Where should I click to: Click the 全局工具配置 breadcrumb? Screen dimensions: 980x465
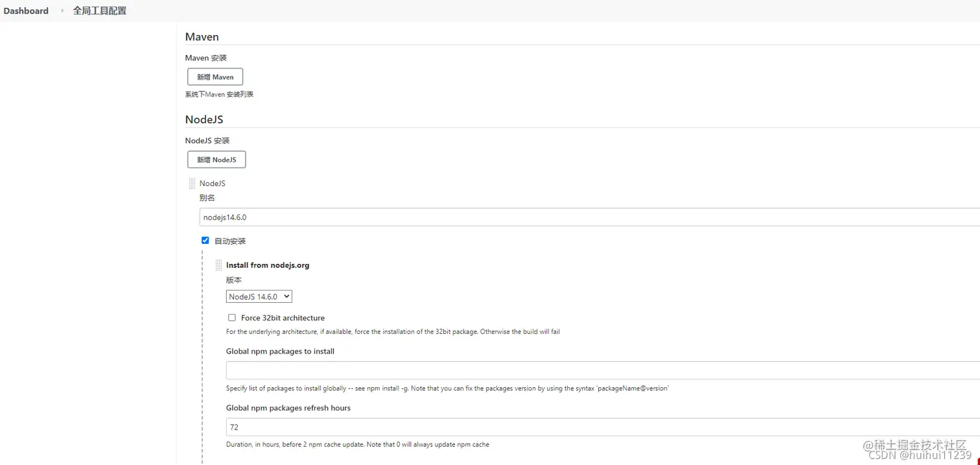click(x=100, y=10)
